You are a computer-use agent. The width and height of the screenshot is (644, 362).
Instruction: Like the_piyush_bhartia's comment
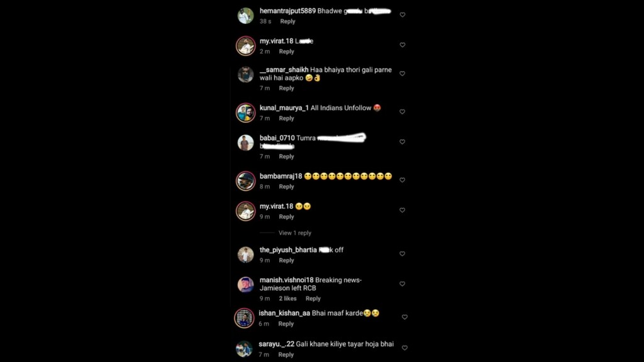pyautogui.click(x=402, y=254)
